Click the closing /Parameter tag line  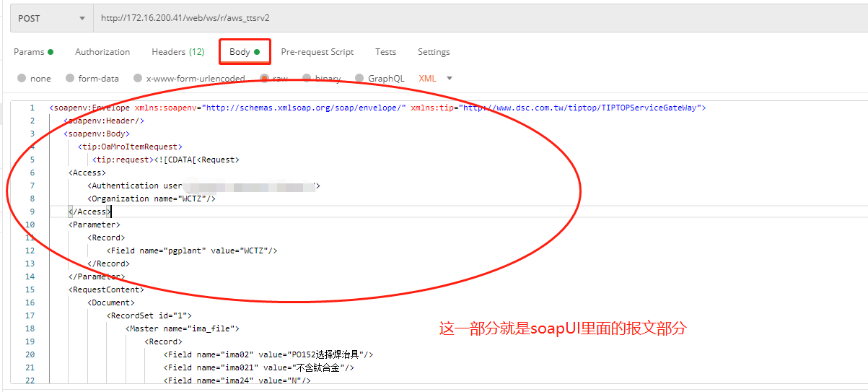click(97, 276)
